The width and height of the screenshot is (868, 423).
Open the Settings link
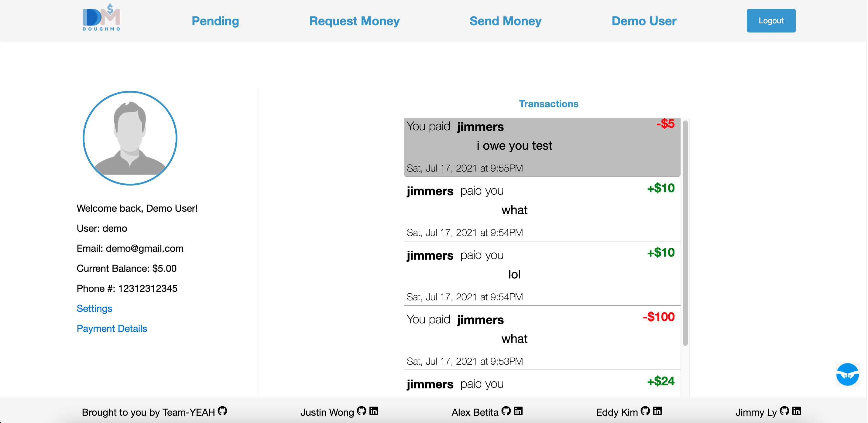(94, 309)
